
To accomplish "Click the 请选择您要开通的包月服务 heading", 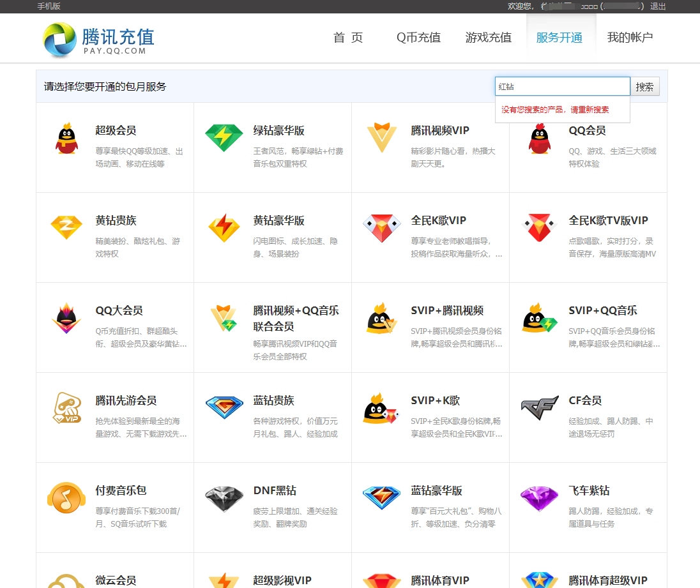I will coord(105,87).
